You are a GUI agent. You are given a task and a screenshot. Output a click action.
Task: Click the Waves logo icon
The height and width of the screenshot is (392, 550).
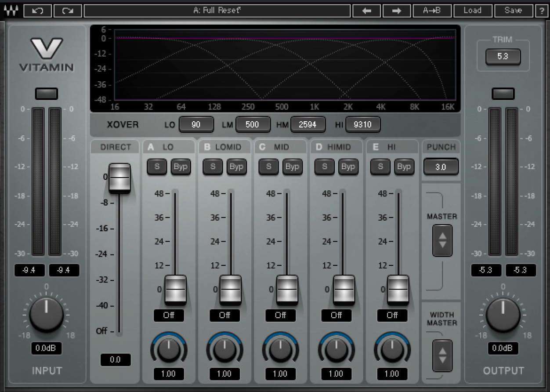11,11
